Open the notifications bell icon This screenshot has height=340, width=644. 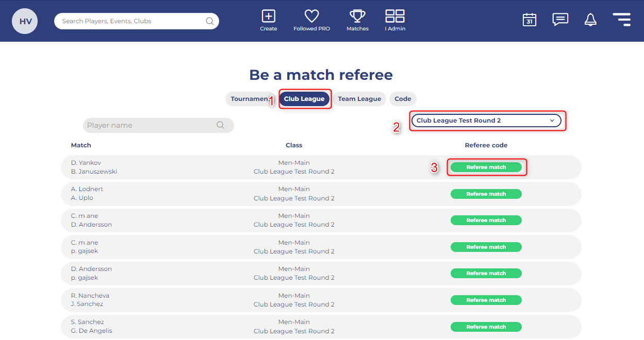(590, 20)
